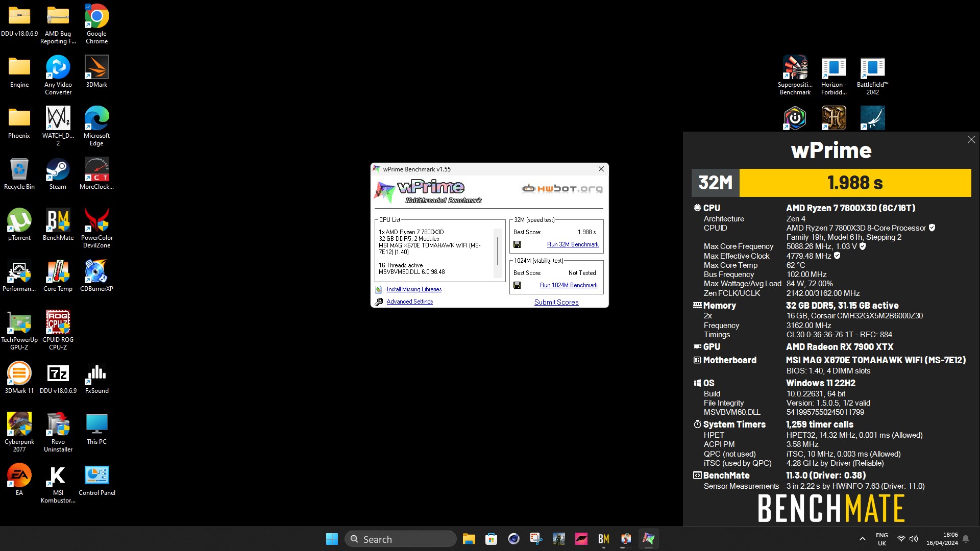
Task: Open the EA app desktop shortcut
Action: [x=19, y=480]
